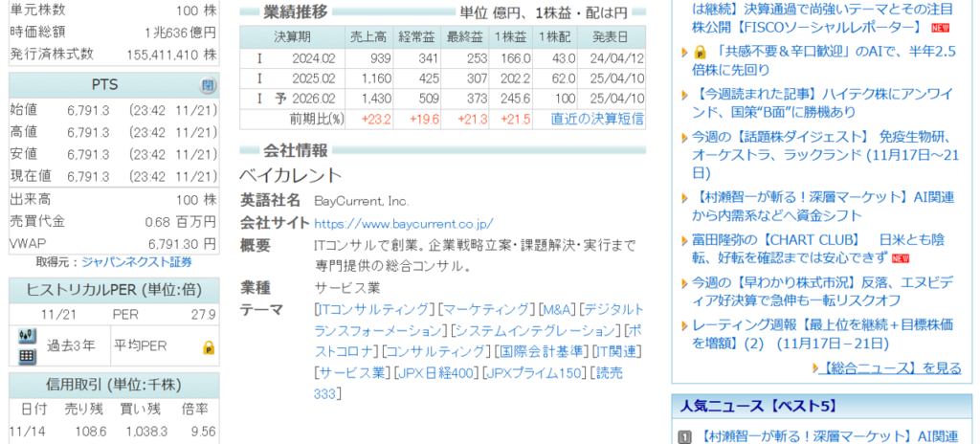Click the arrow bullet before レーティング週報 news

684,325
